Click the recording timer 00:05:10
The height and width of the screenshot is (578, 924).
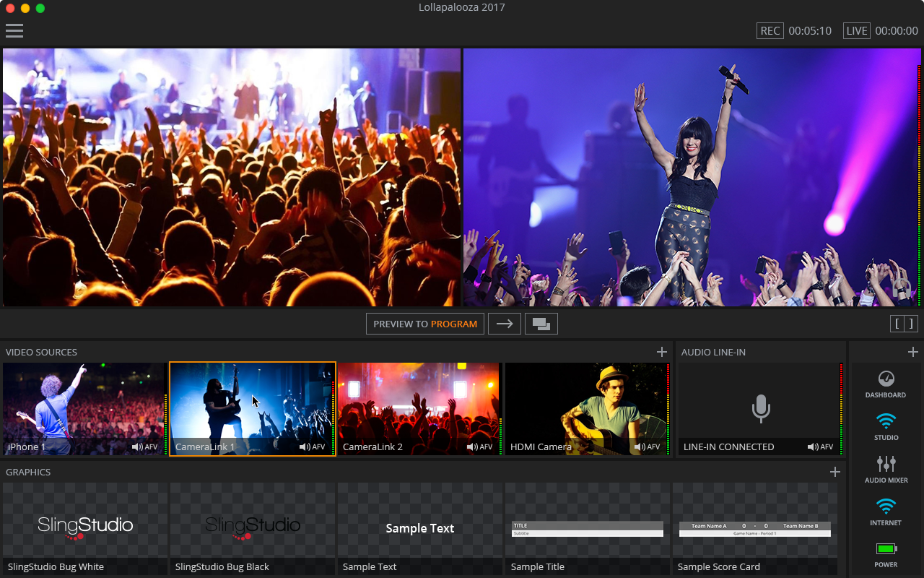pos(810,31)
